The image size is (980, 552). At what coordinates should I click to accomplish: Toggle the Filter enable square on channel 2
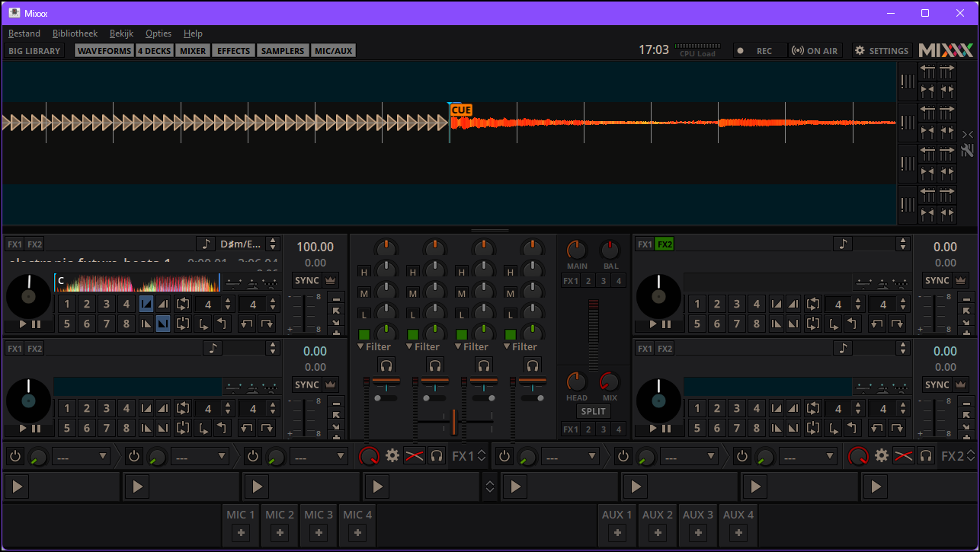pos(413,333)
